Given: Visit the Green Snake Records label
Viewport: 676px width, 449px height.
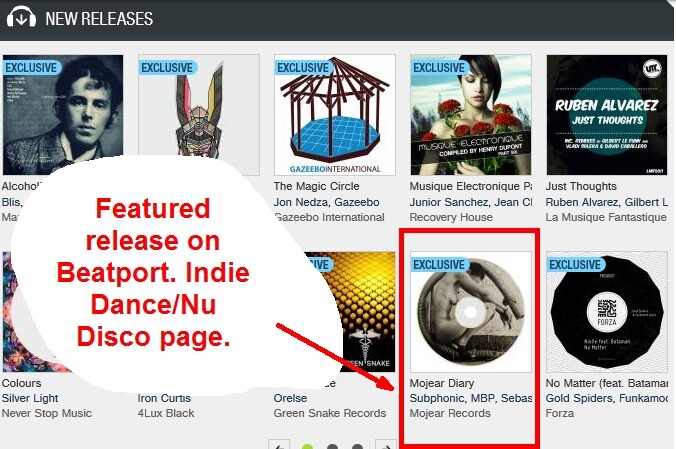Looking at the screenshot, I should [x=330, y=413].
